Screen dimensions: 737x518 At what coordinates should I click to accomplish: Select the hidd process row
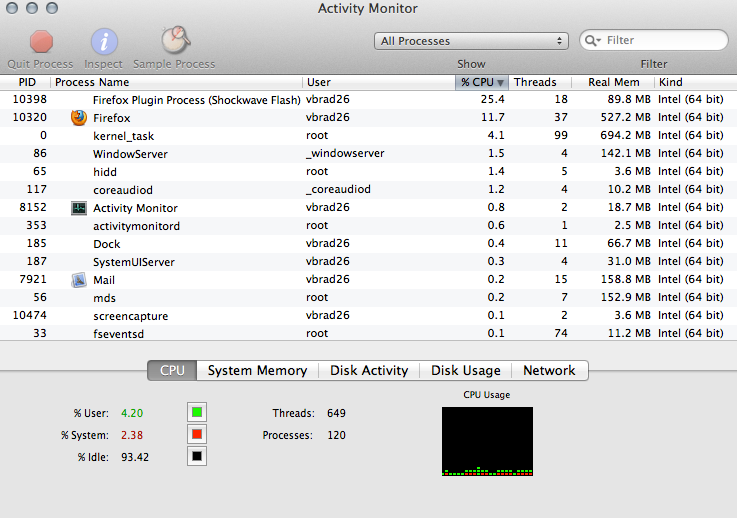pos(368,172)
